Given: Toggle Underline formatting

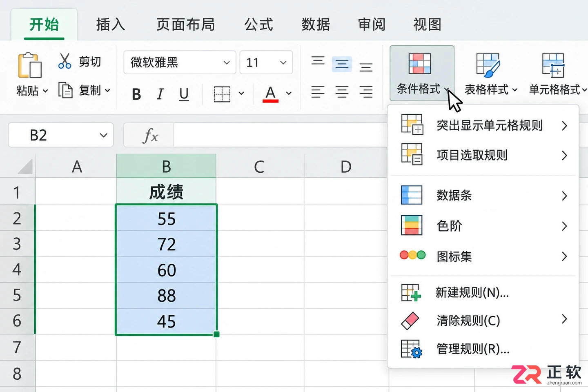Looking at the screenshot, I should tap(184, 94).
